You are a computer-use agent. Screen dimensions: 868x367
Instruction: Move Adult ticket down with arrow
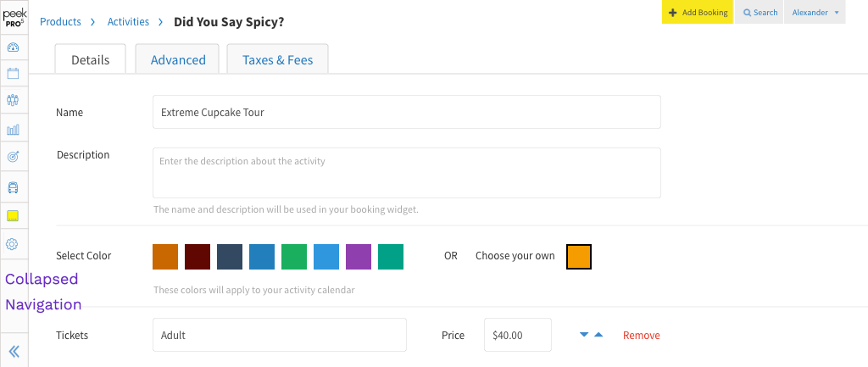(584, 335)
